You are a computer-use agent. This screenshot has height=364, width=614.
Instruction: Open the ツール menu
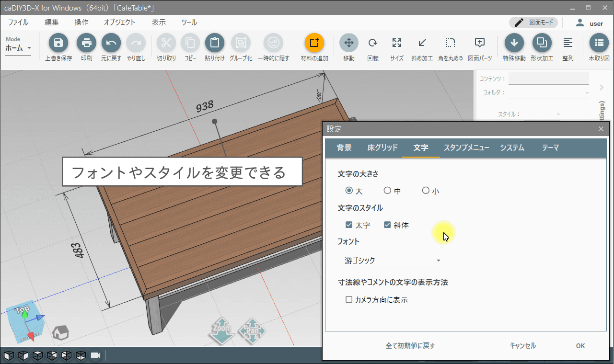(189, 23)
